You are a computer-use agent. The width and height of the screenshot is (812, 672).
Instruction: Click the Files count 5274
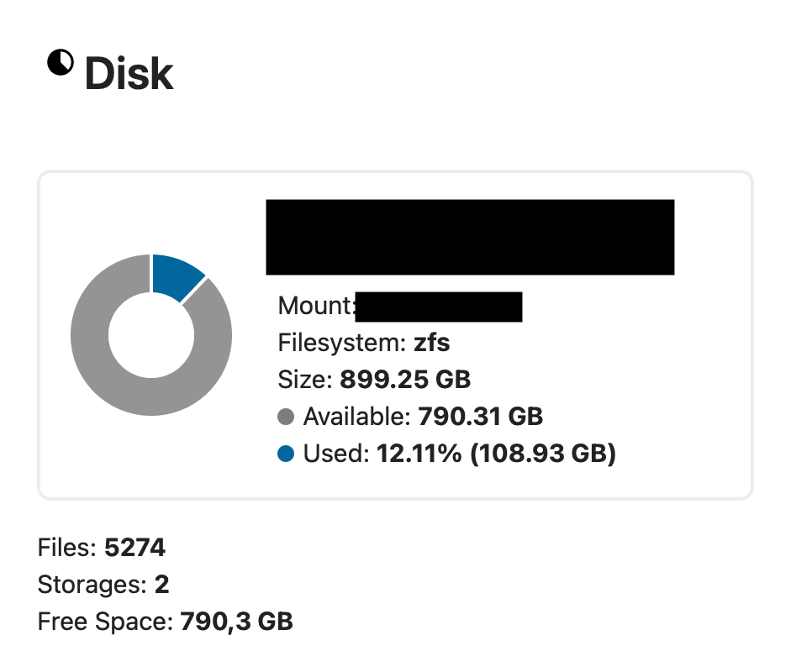pos(134,549)
